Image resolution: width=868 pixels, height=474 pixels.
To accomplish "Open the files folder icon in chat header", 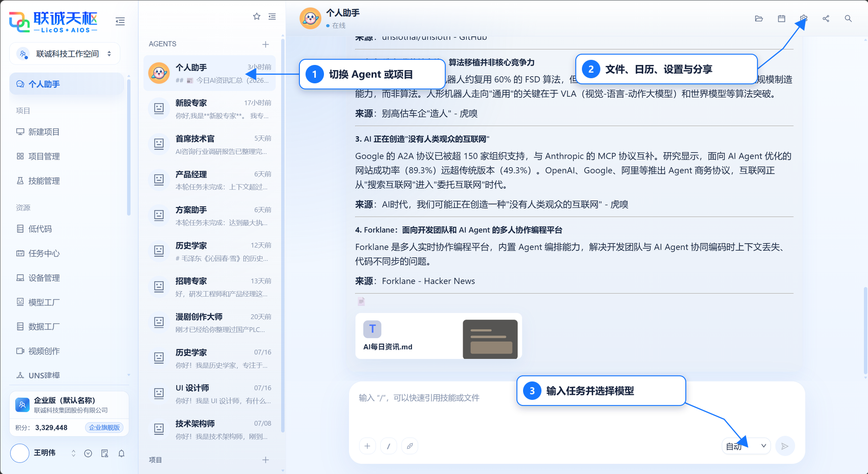I will (759, 18).
